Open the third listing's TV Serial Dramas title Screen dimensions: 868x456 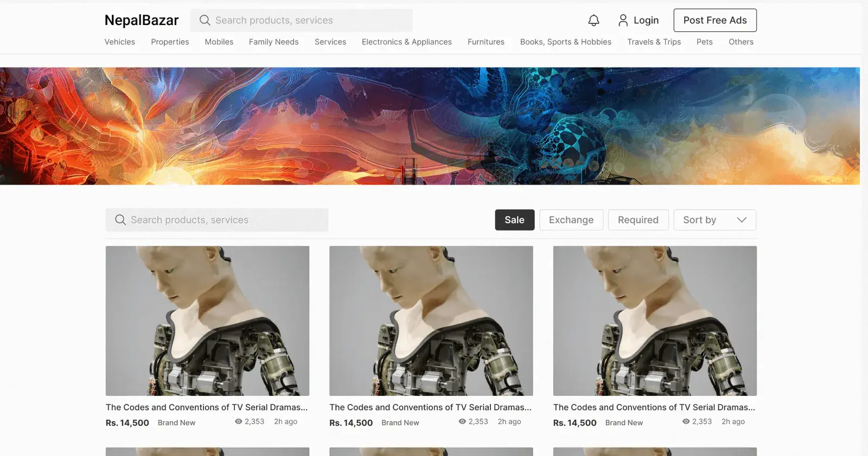pos(654,407)
